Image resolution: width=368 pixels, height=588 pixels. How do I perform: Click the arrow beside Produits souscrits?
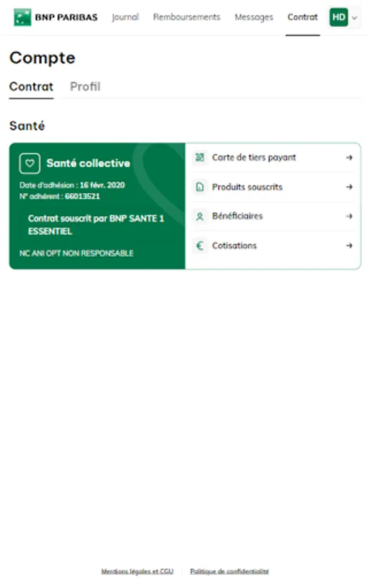tap(349, 187)
